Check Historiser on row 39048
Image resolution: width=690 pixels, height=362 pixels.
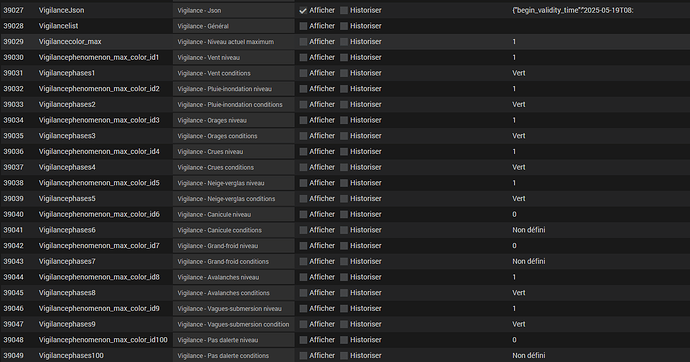coord(344,340)
